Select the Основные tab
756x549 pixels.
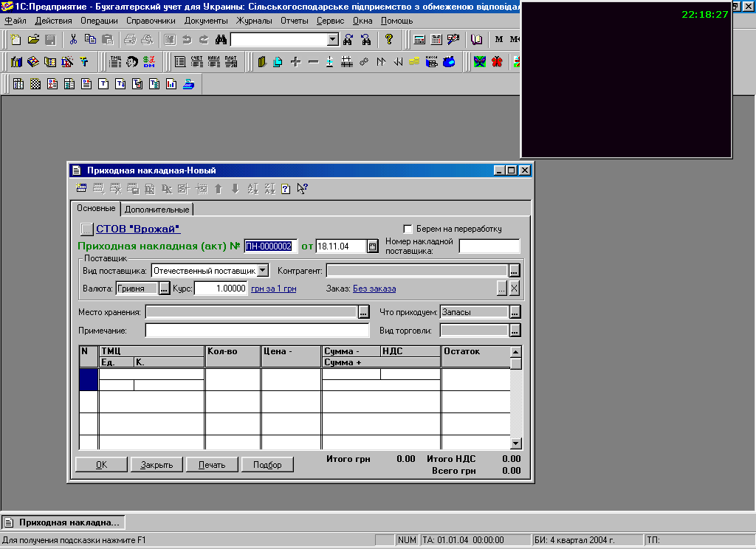(96, 208)
